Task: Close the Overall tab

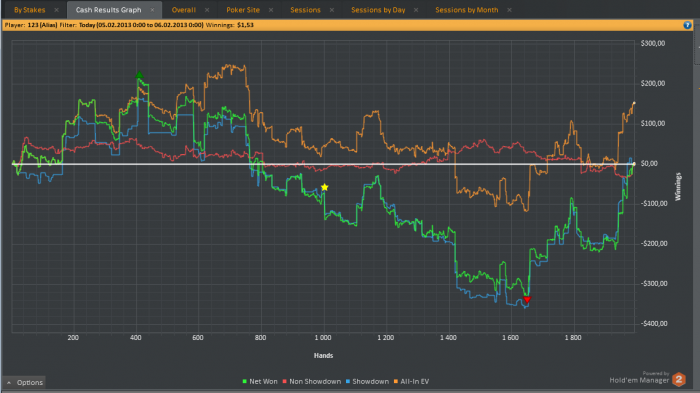Action: click(x=207, y=10)
